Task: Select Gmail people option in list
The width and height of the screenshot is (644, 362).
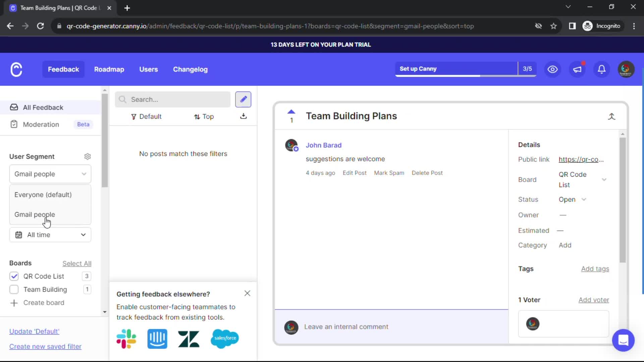Action: [x=50, y=215]
